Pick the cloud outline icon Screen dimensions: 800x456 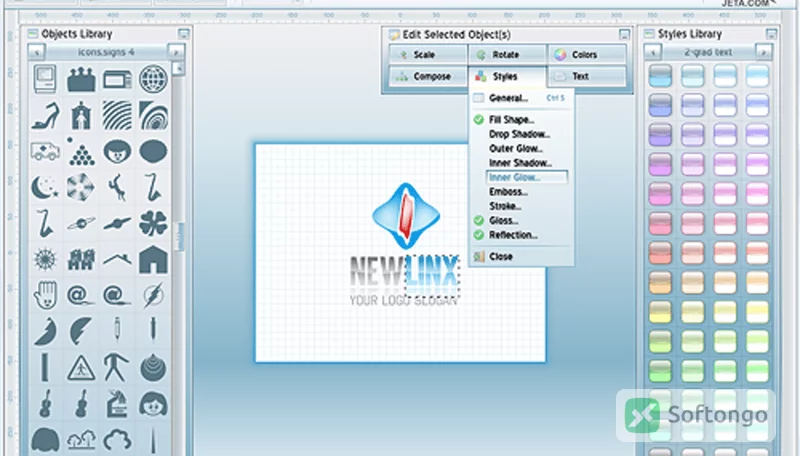[117, 440]
